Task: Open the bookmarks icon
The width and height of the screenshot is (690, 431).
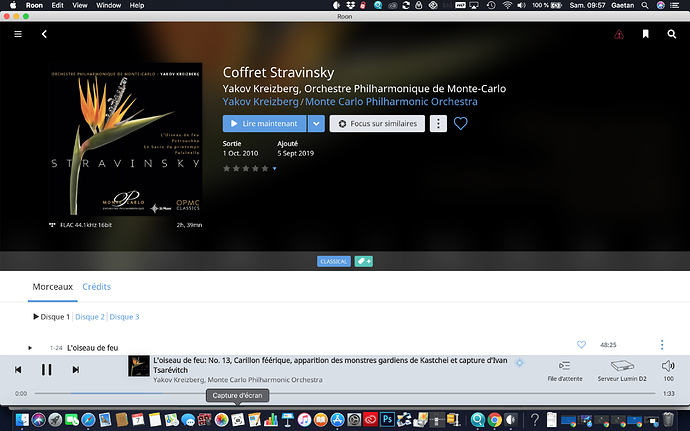Action: pyautogui.click(x=645, y=34)
